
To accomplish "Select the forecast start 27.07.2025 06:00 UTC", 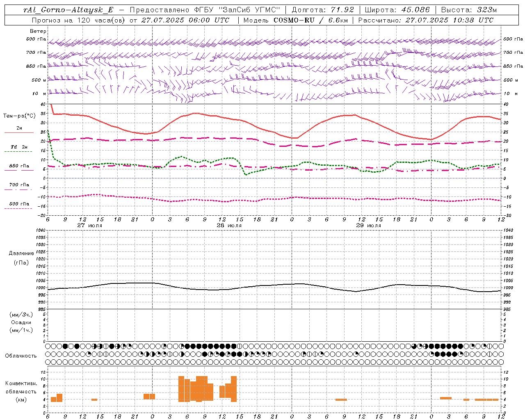I will (x=185, y=20).
